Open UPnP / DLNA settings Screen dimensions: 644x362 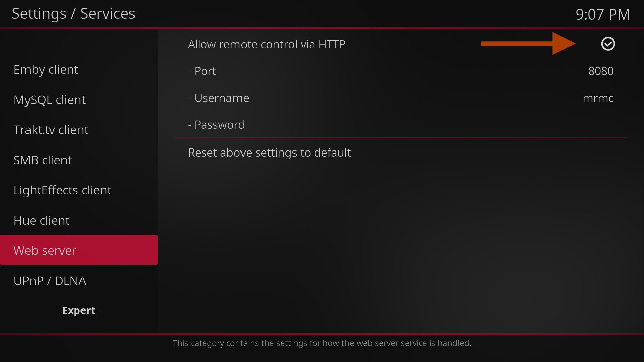pyautogui.click(x=50, y=281)
